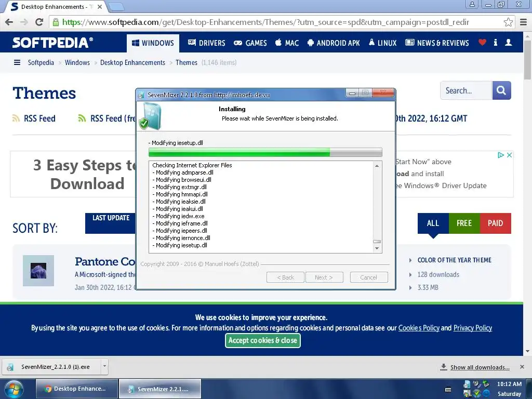Click the green padlock security icon

tap(56, 22)
